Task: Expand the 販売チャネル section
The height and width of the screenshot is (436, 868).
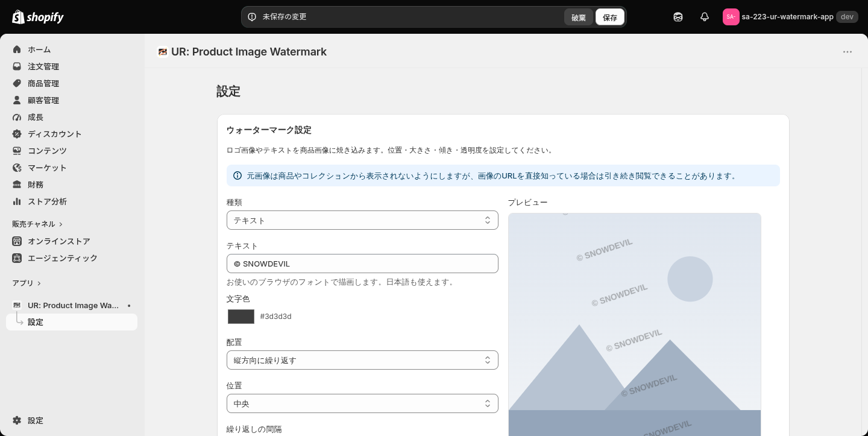Action: click(x=37, y=224)
